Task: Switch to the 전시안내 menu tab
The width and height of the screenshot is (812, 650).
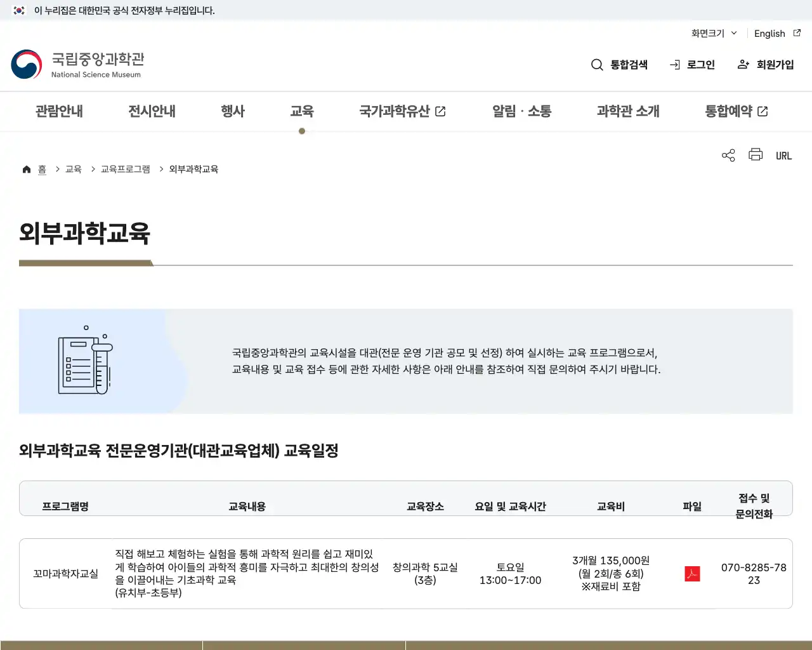Action: (151, 111)
